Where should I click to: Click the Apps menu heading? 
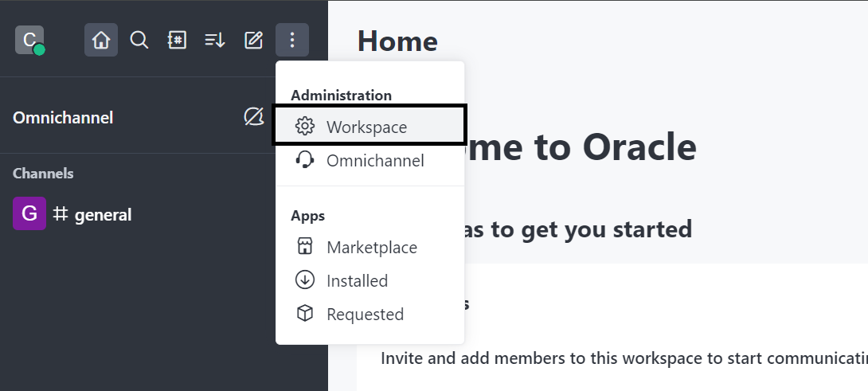(x=308, y=216)
